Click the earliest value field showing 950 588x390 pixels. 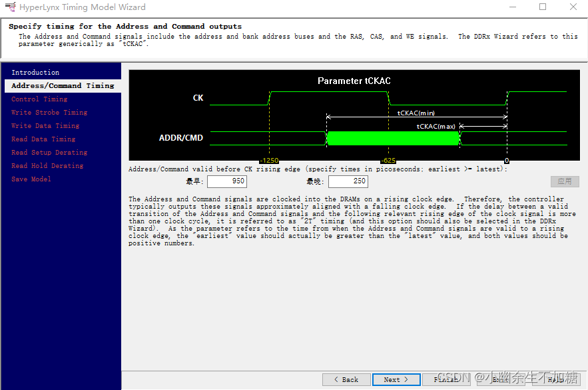[227, 181]
